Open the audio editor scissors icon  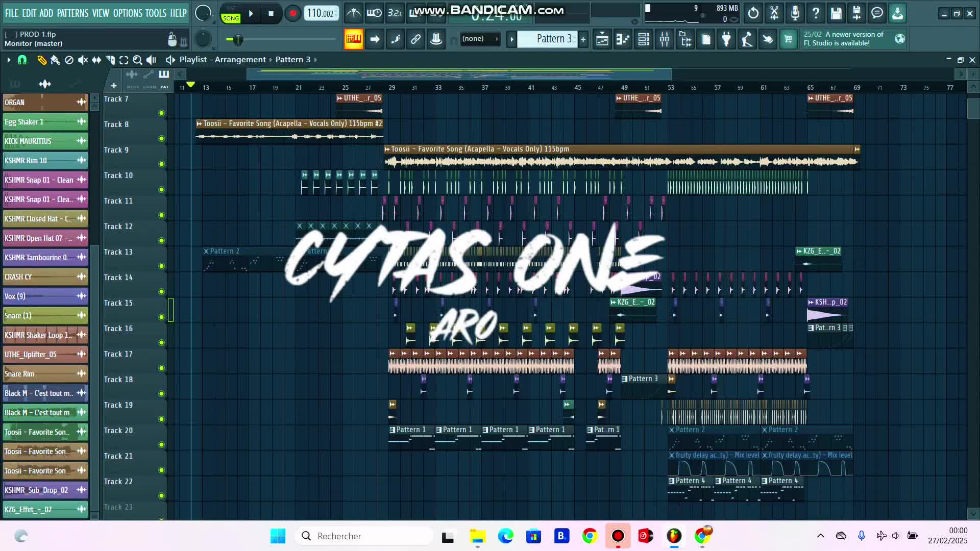(774, 13)
